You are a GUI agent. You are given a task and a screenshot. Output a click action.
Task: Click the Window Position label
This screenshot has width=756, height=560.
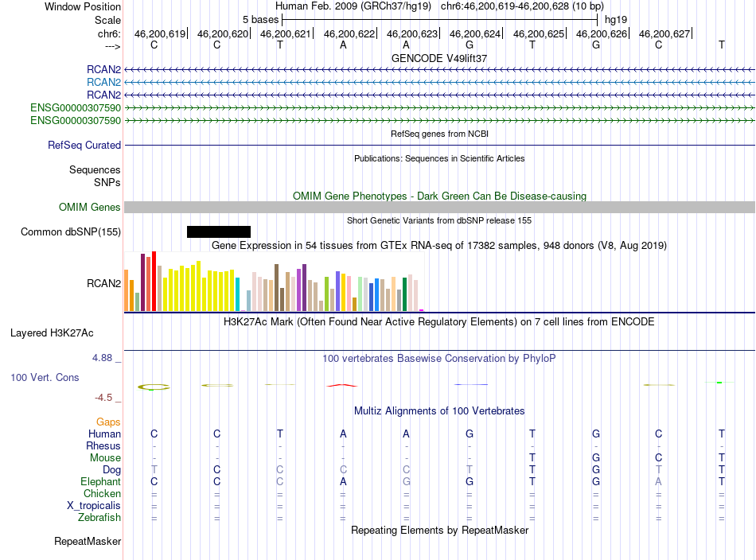coord(83,6)
